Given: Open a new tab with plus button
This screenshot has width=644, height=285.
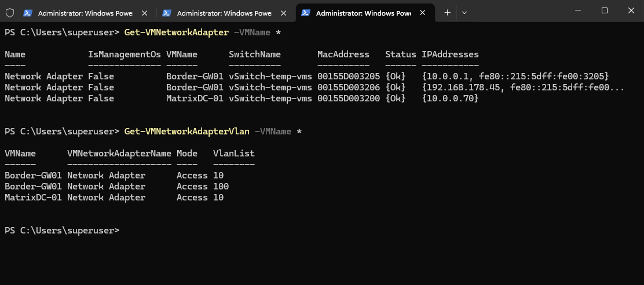Looking at the screenshot, I should coord(447,13).
